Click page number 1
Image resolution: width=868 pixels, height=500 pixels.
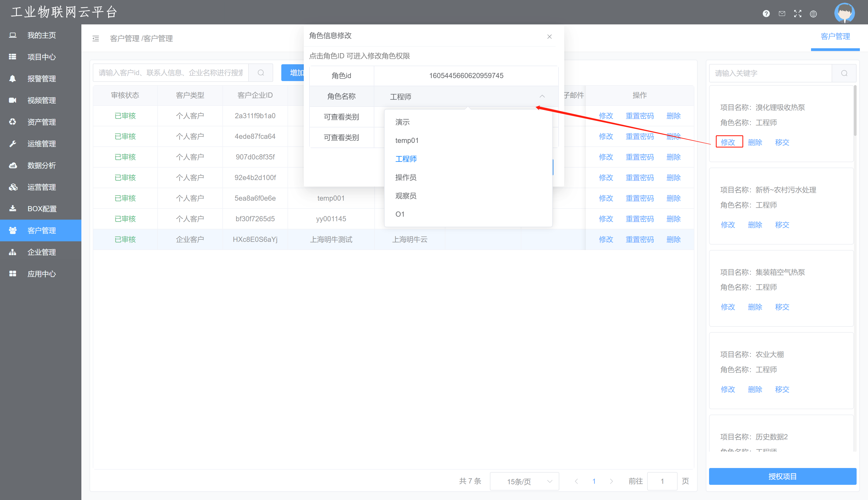coord(594,481)
